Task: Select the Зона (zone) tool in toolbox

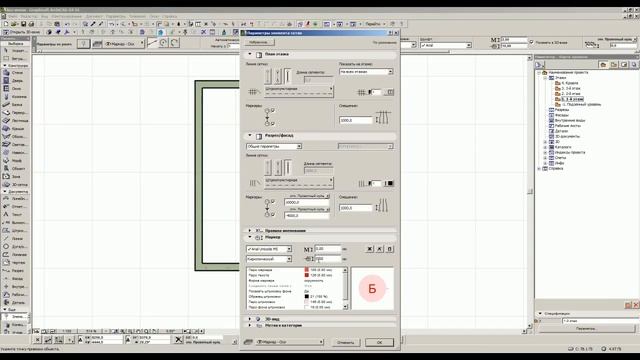Action: pos(16,177)
